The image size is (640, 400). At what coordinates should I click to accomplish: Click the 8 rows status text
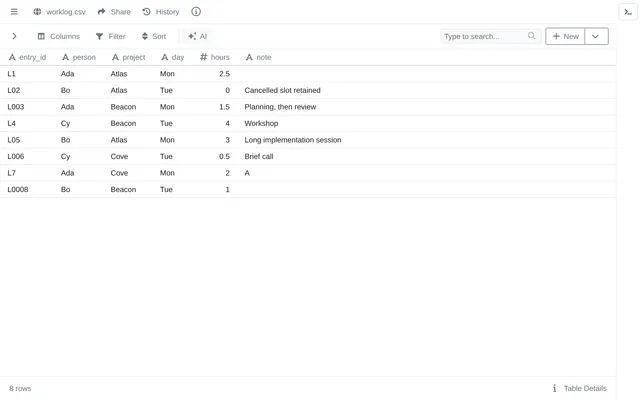[x=20, y=389]
